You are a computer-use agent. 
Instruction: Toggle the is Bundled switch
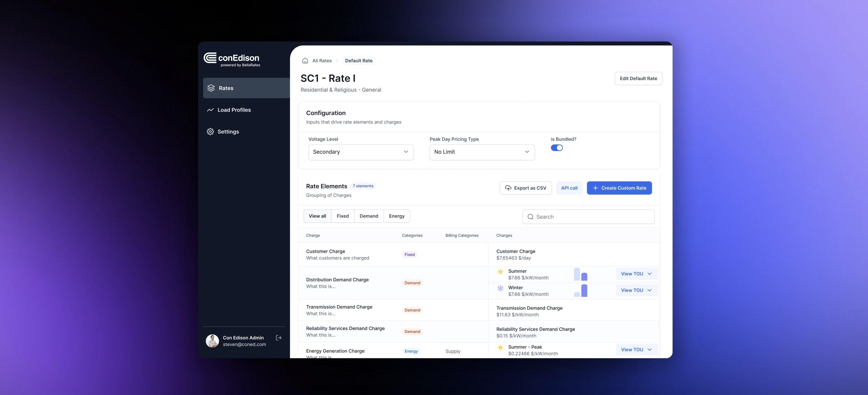557,148
